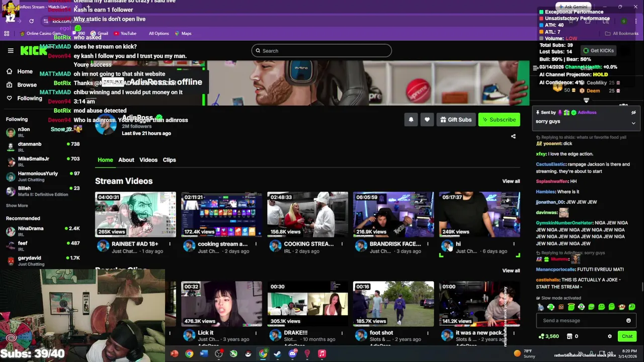Send message with the Chat button

click(x=627, y=336)
